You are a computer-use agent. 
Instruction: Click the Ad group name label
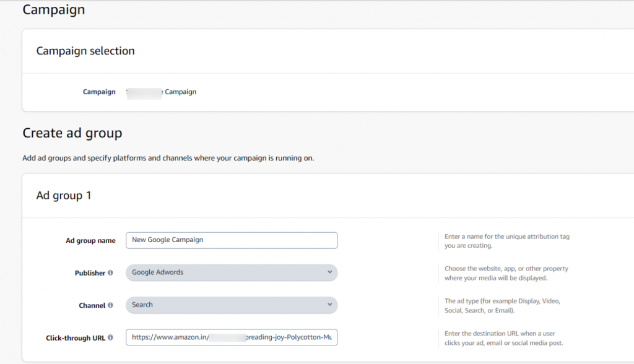click(90, 241)
